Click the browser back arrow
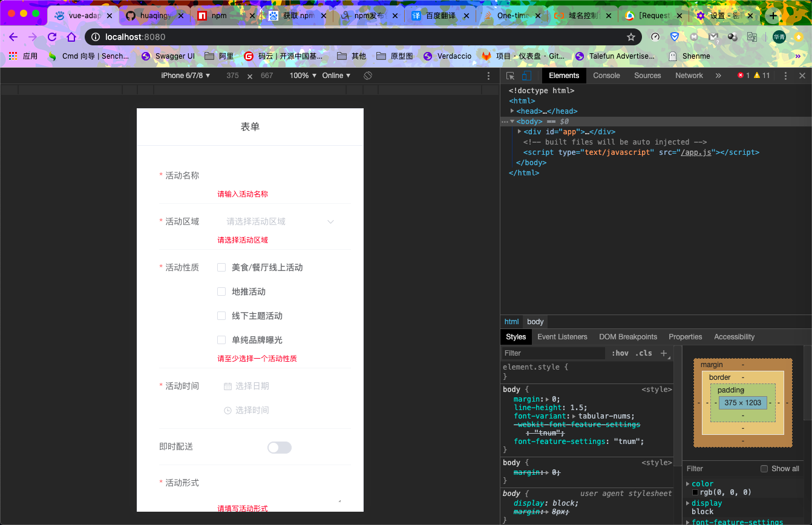 [x=13, y=37]
